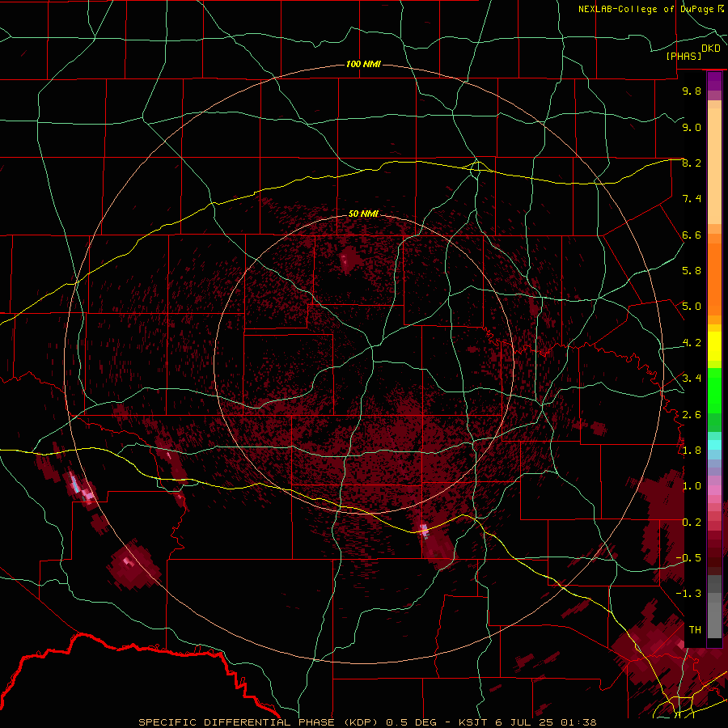The height and width of the screenshot is (728, 728).
Task: Click the 6.6 scale value
Action: pos(692,235)
